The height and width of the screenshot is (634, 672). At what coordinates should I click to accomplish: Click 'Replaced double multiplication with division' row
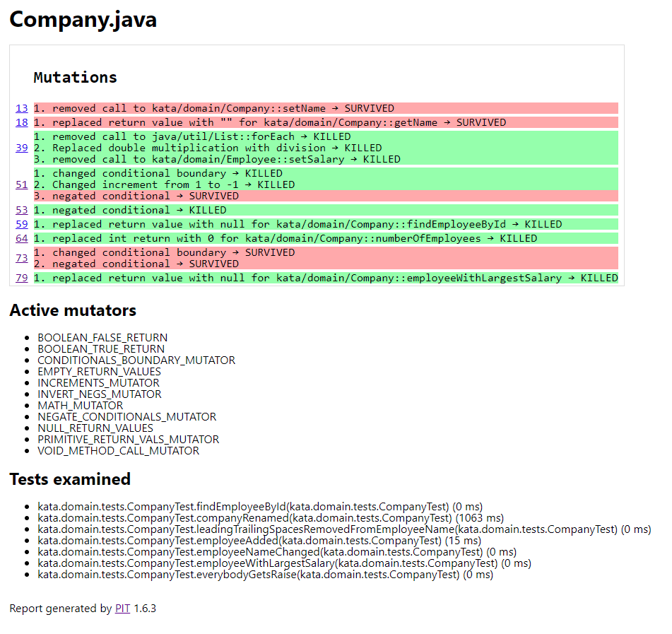pos(326,148)
